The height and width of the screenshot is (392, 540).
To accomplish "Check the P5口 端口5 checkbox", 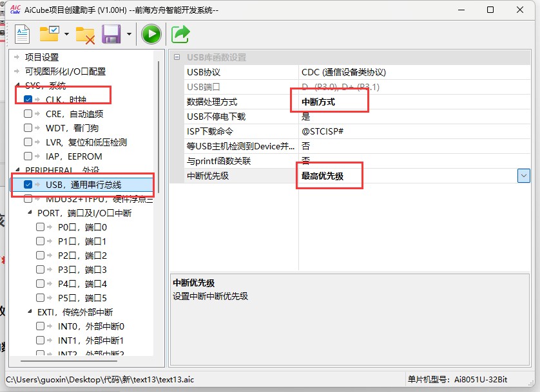I will (41, 298).
